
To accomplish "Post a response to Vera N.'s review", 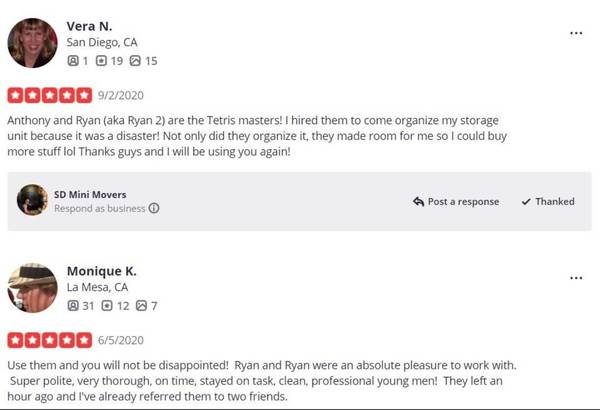I will pyautogui.click(x=456, y=201).
